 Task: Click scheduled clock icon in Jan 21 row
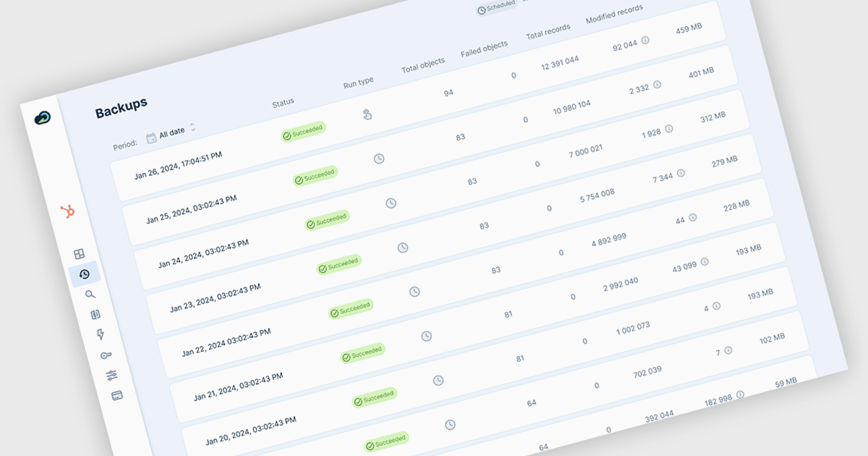(x=427, y=336)
